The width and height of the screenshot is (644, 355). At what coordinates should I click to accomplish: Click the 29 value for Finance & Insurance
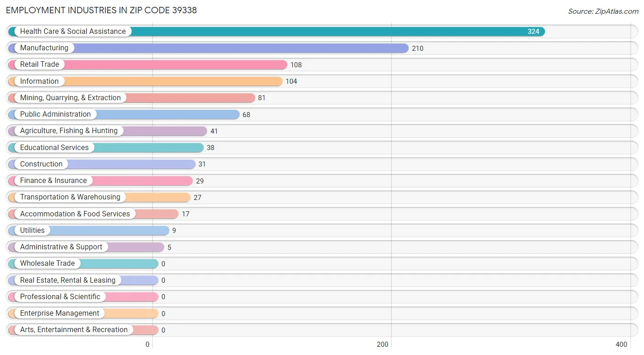(x=200, y=181)
